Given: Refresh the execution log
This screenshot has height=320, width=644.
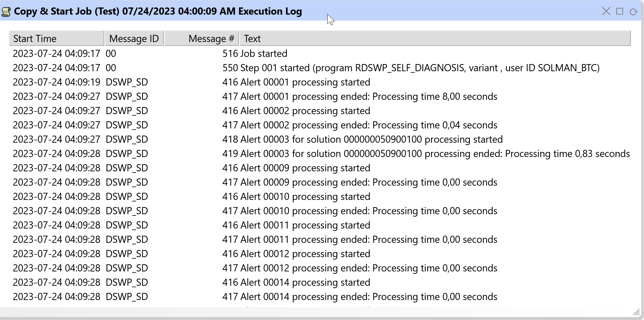Looking at the screenshot, I should tap(633, 12).
